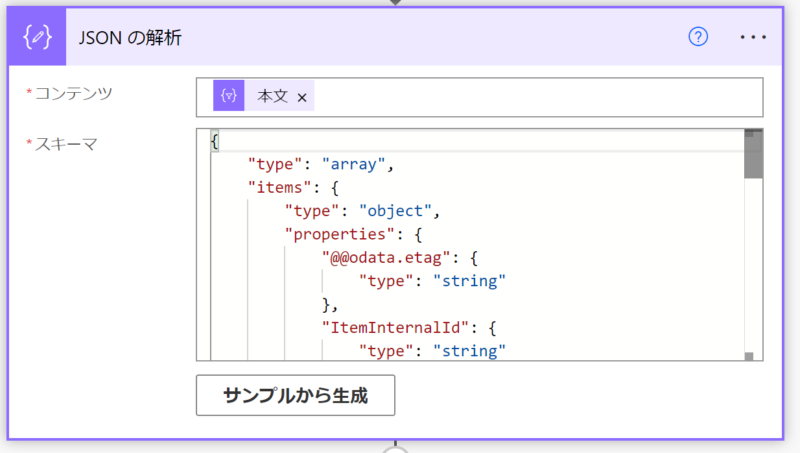Click the JSON の解析 card title

pyautogui.click(x=130, y=37)
